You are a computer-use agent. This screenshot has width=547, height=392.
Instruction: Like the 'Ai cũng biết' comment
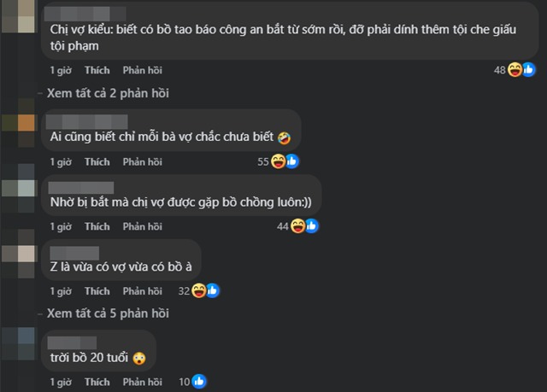tap(97, 161)
